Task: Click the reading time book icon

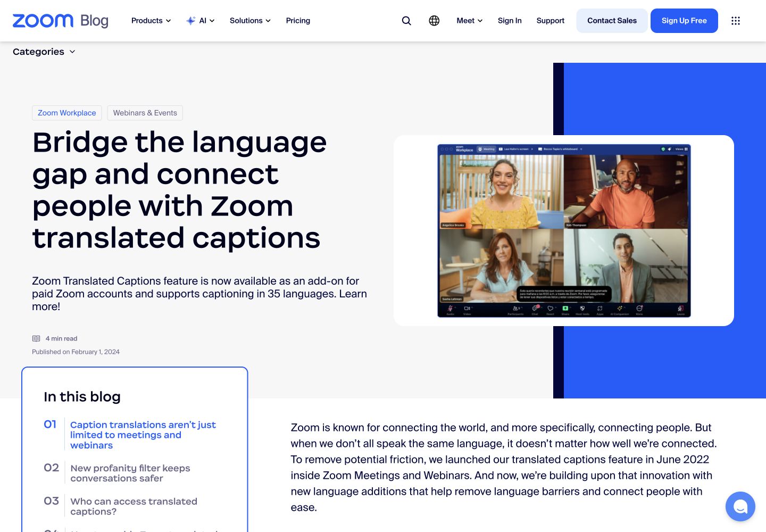Action: (x=36, y=338)
